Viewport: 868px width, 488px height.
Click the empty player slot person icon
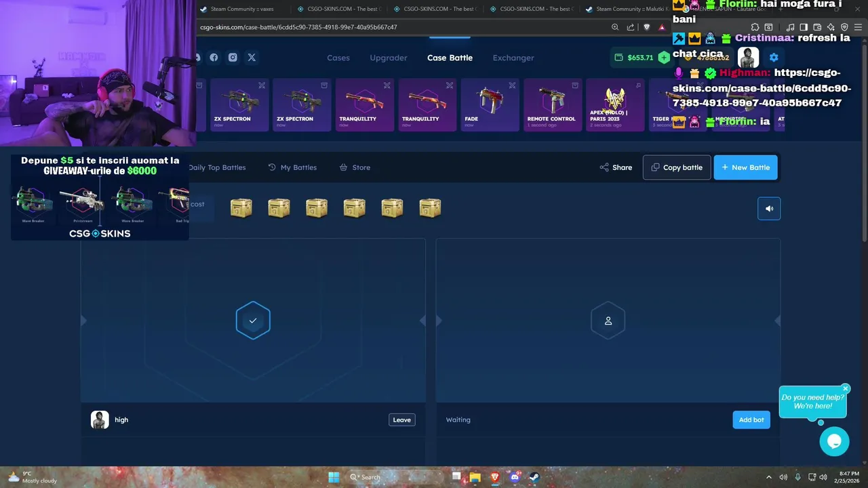click(x=608, y=321)
